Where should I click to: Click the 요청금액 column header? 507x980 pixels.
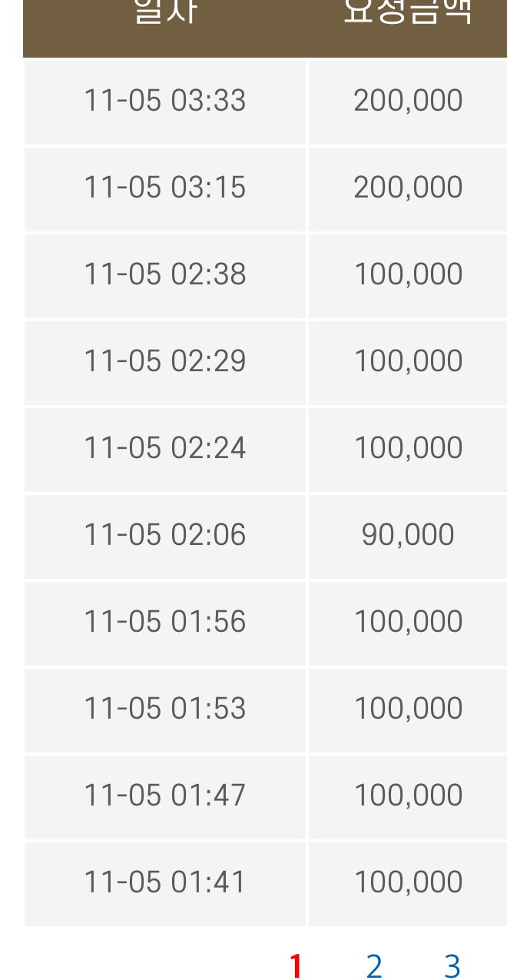[408, 14]
